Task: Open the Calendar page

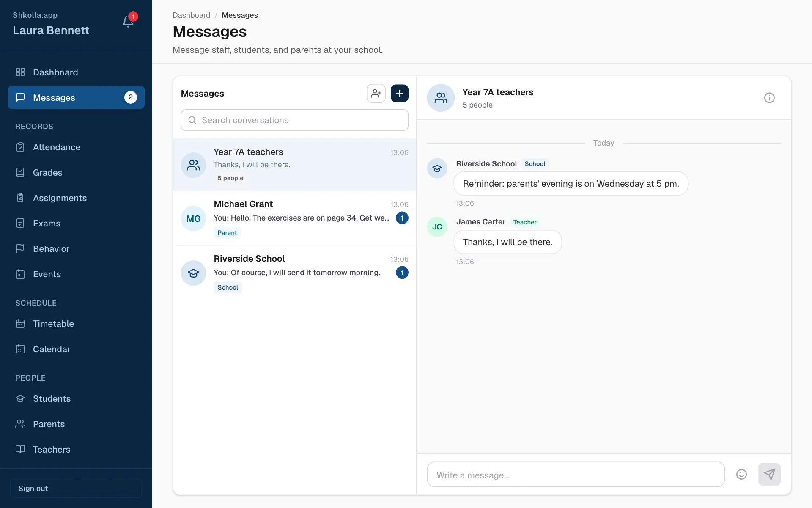Action: tap(76, 349)
